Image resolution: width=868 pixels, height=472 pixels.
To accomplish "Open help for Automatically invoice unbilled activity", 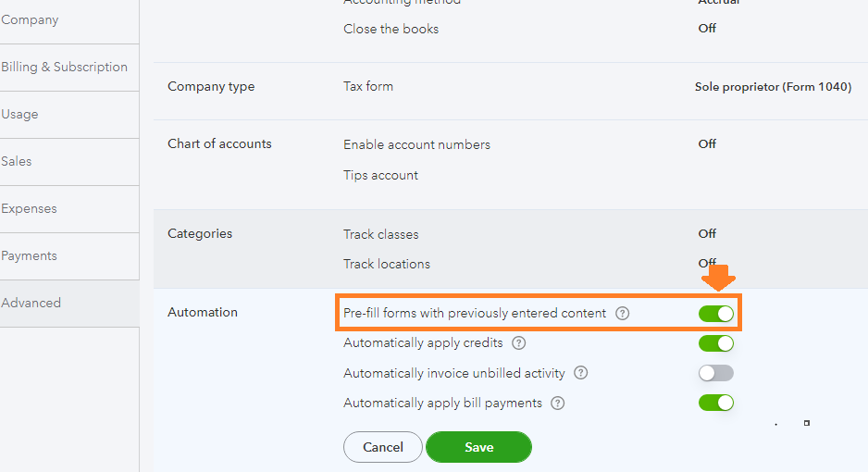I will coord(581,373).
